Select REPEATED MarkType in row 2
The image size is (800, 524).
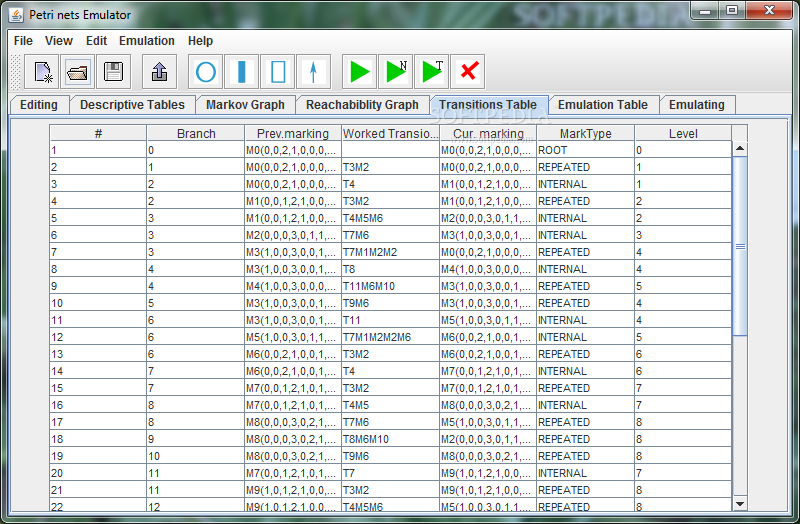(x=586, y=167)
